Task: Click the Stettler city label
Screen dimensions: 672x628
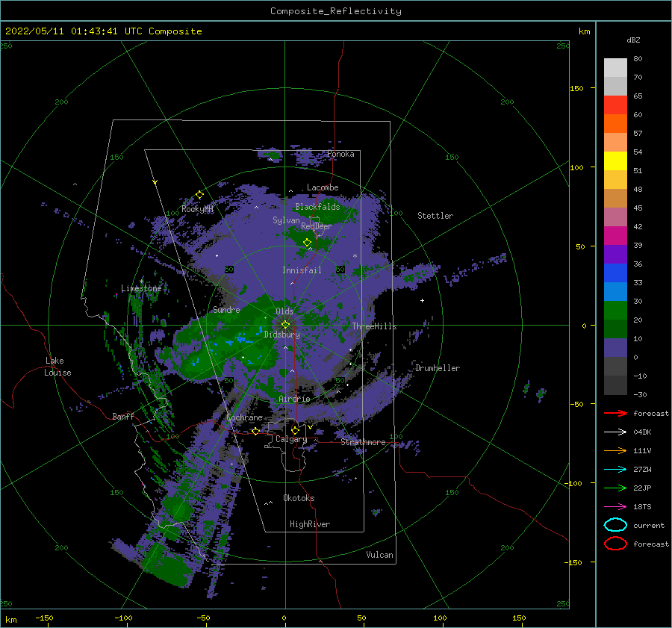Action: point(435,216)
